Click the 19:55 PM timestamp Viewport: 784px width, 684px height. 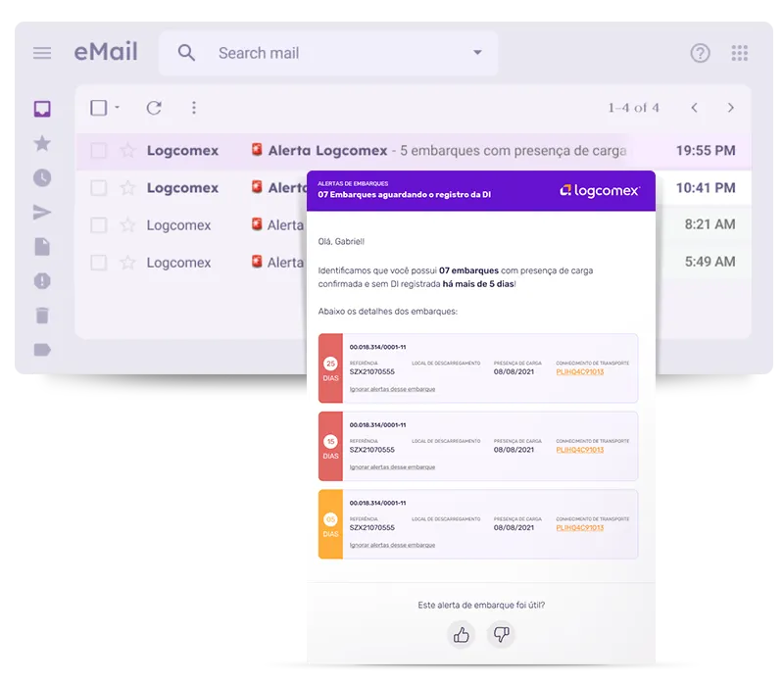tap(706, 151)
